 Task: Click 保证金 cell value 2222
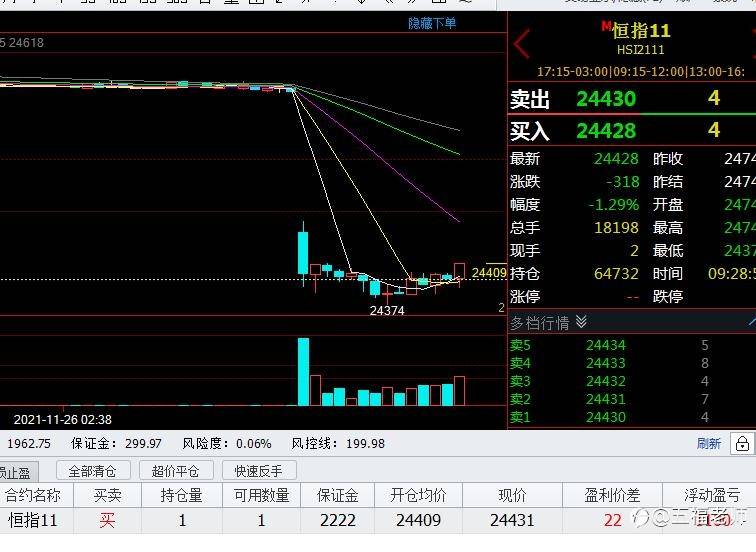tap(338, 521)
